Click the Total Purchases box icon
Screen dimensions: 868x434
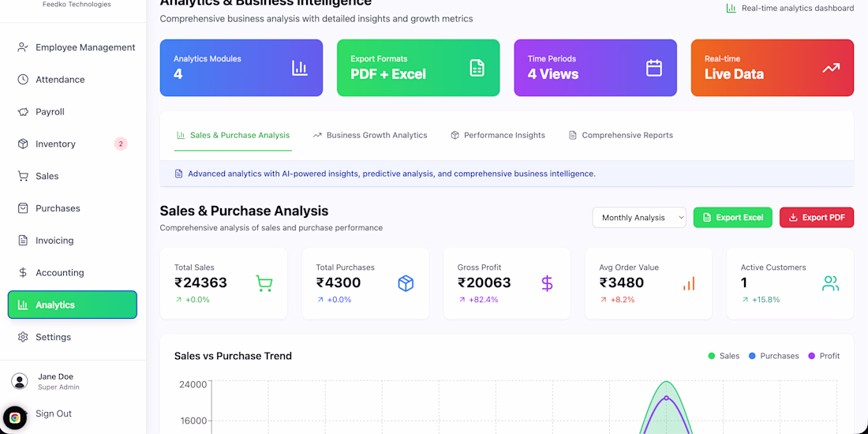[406, 283]
